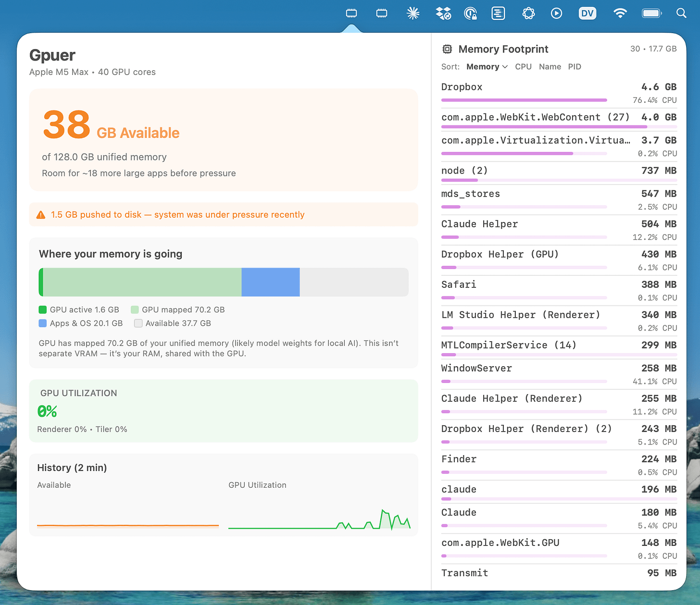Click the 1.5 GB pushed-to-disk warning banner
The image size is (700, 605).
click(224, 214)
